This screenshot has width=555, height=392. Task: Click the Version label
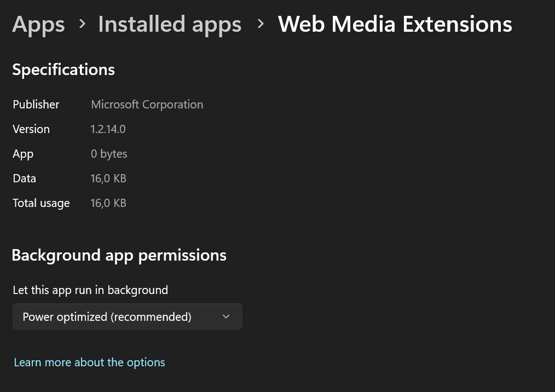click(x=31, y=129)
